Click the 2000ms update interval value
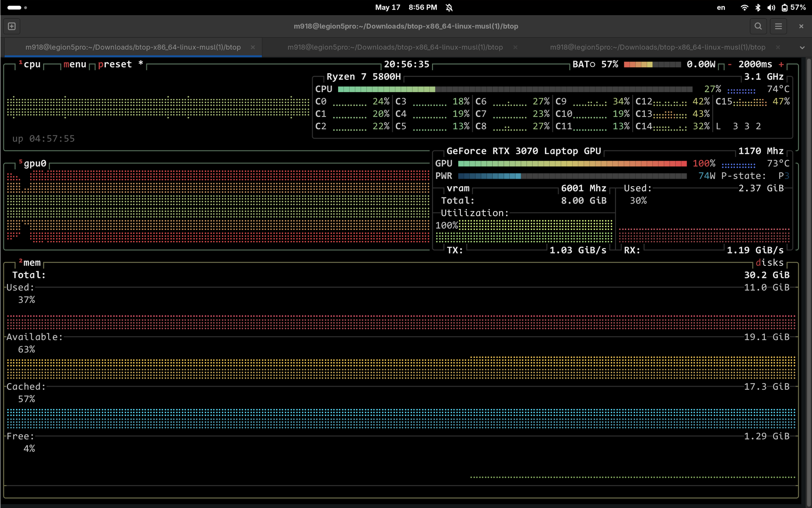The width and height of the screenshot is (812, 508). click(755, 64)
